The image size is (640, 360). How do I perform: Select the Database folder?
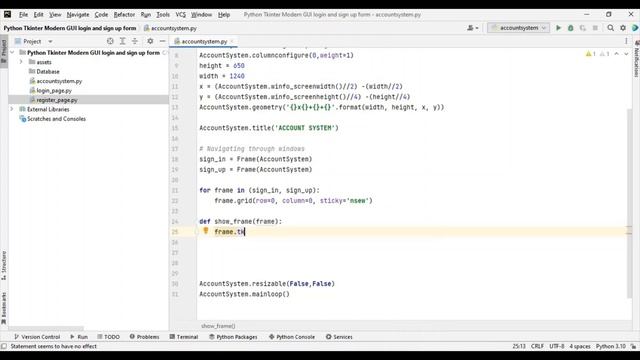48,71
